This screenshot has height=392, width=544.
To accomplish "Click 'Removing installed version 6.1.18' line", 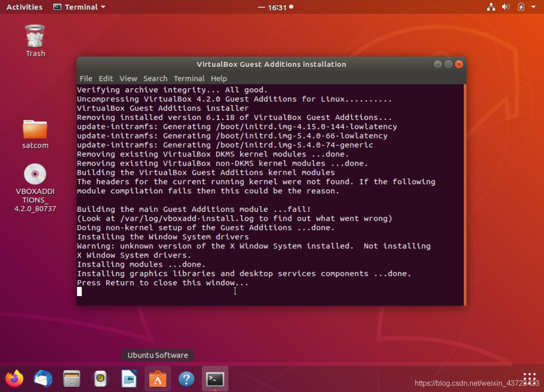I will 234,118.
